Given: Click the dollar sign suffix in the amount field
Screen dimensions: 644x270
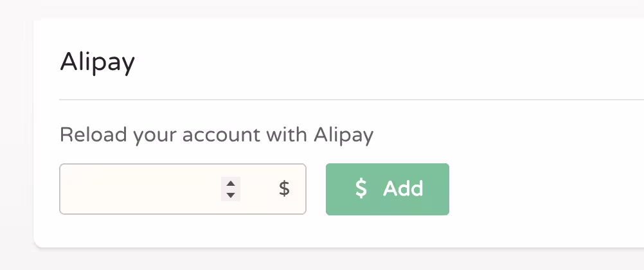Looking at the screenshot, I should tap(284, 188).
